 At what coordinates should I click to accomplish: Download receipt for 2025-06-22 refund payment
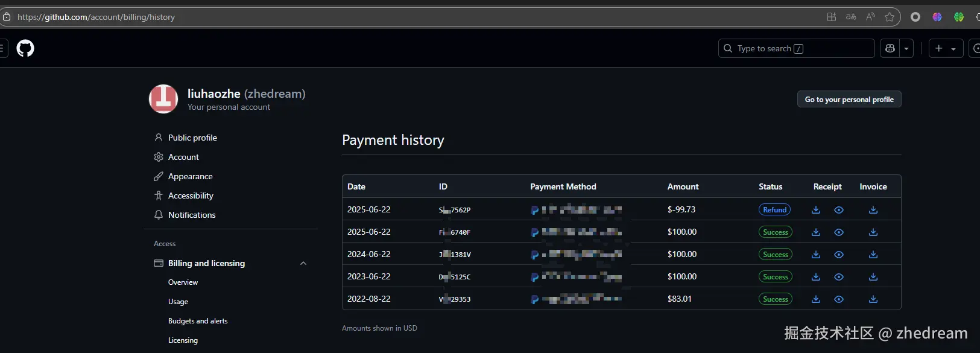pyautogui.click(x=816, y=210)
